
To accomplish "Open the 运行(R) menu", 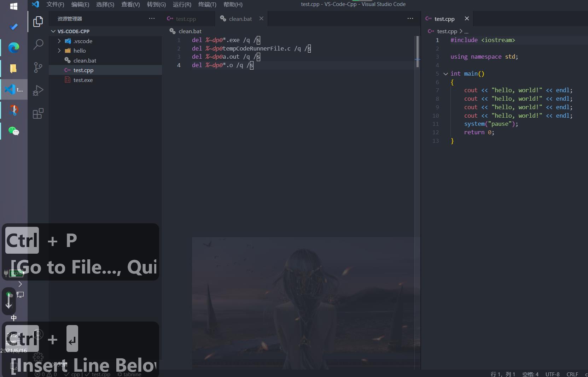I will (x=182, y=4).
